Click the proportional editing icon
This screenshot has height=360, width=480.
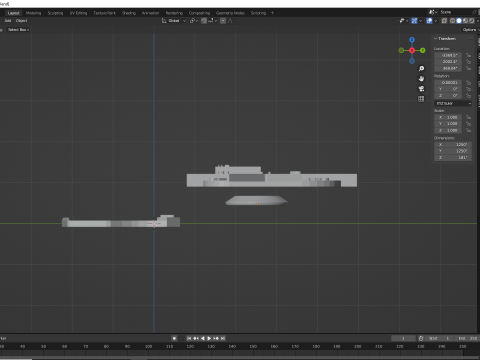[x=223, y=21]
